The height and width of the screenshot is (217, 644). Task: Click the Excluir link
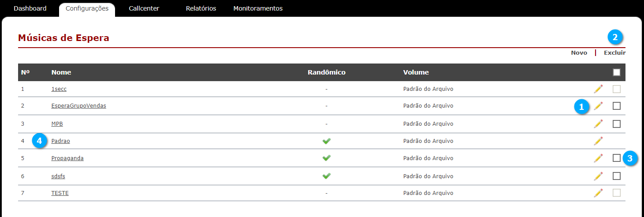(x=614, y=52)
